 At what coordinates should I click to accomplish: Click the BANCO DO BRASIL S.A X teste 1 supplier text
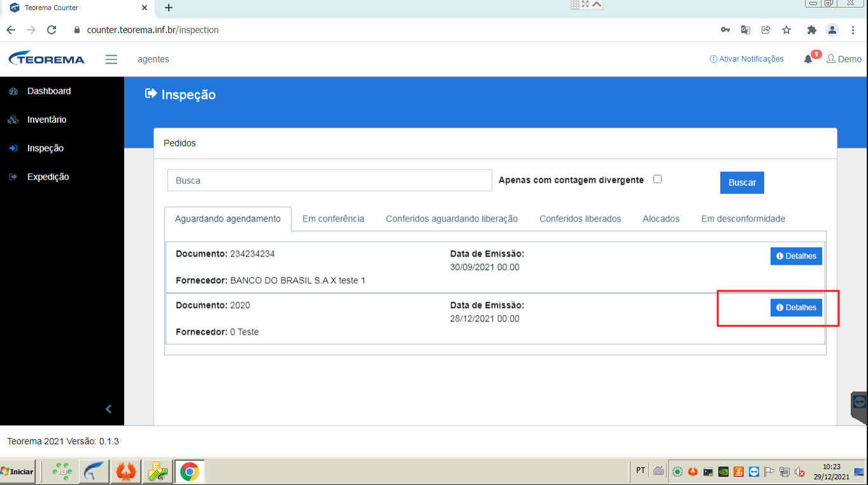[297, 281]
